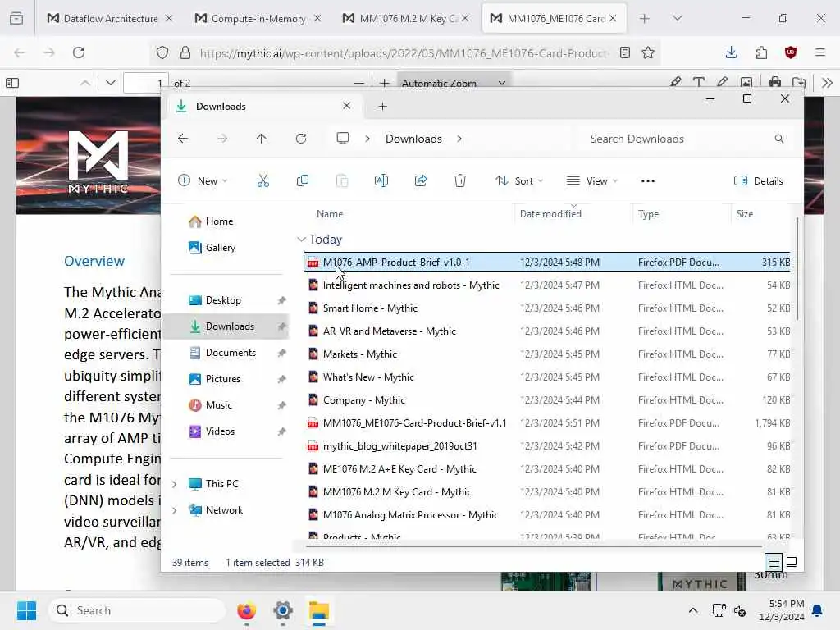Toggle reader view icon in Firefox address bar
Screen dimensions: 840x630
(624, 52)
